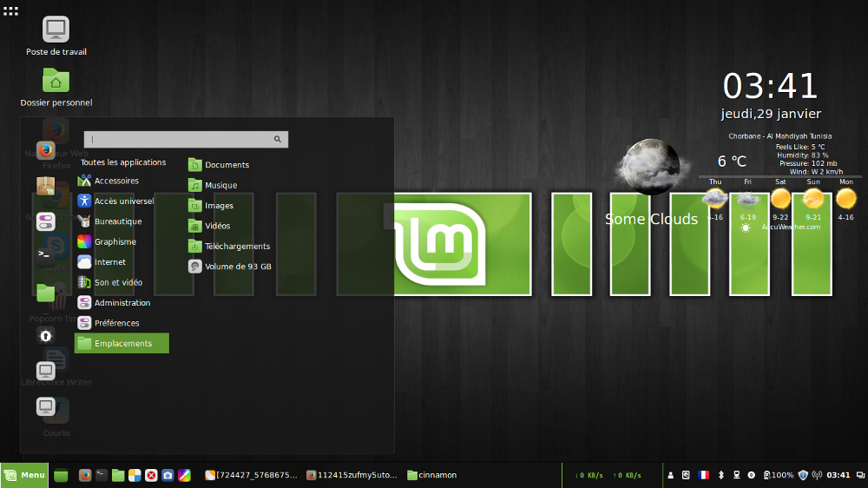Open the Internet category
The height and width of the screenshot is (488, 868).
[x=122, y=262]
